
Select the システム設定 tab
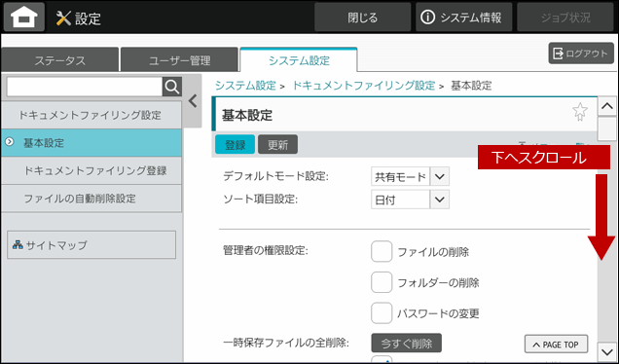click(299, 60)
